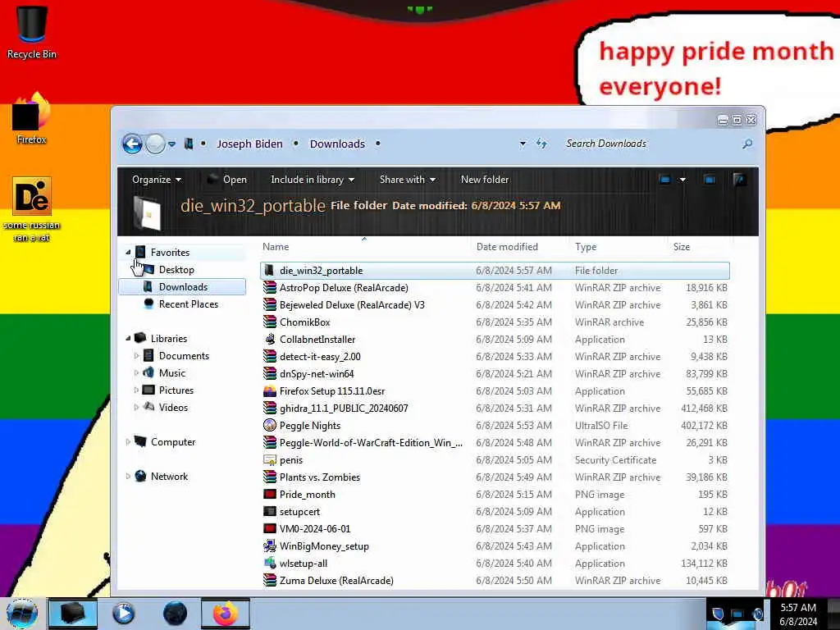Open Firefox desktop shortcut

point(32,118)
